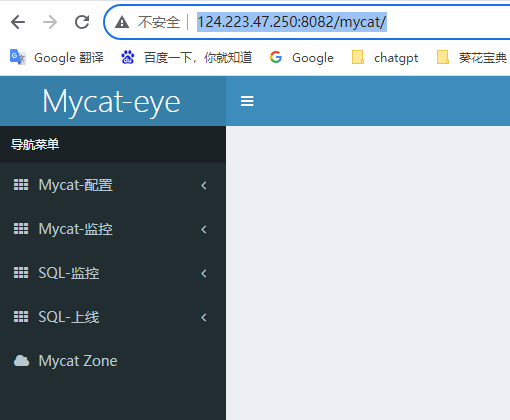Click the chatgpt bookmark folder icon
The width and height of the screenshot is (510, 420).
pos(358,57)
